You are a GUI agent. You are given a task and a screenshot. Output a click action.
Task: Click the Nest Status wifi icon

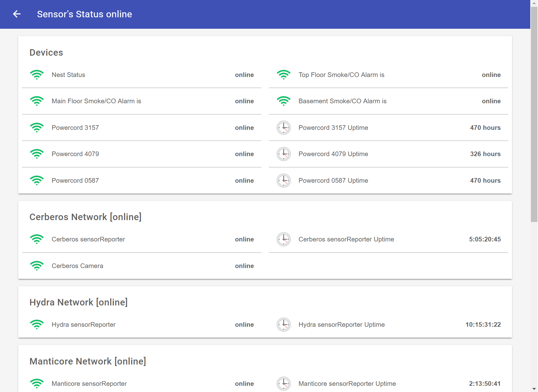[x=37, y=75]
